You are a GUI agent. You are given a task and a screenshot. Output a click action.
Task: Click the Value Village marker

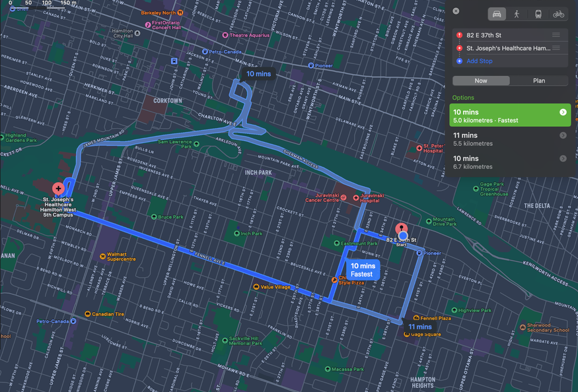point(256,286)
